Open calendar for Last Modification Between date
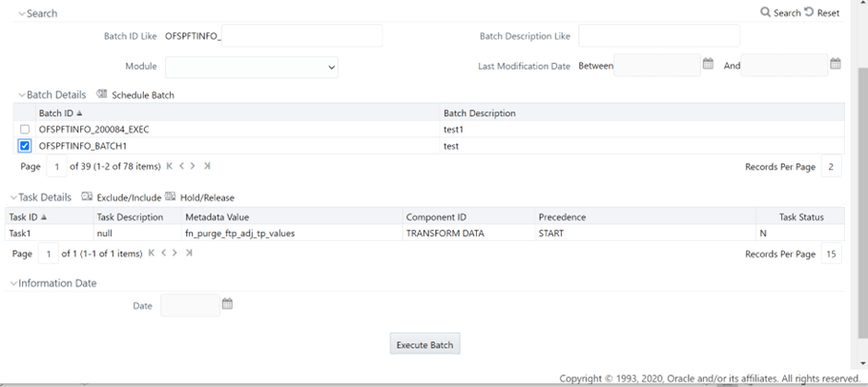 click(708, 64)
